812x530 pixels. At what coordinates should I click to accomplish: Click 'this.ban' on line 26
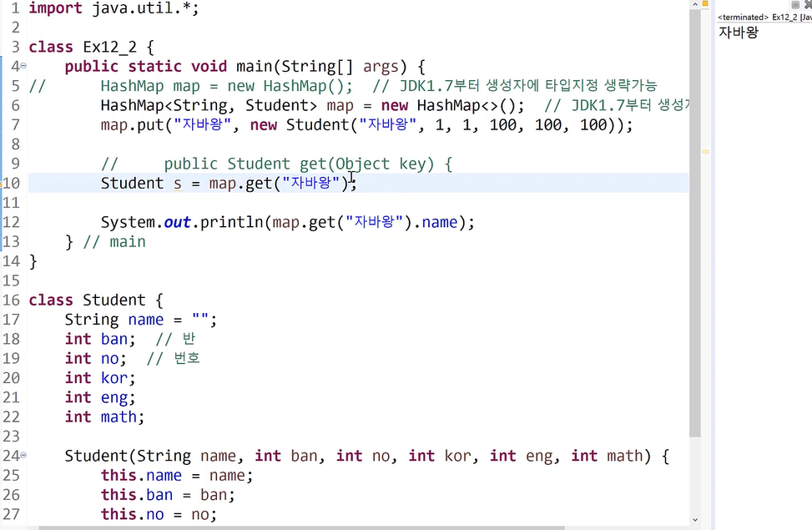137,495
